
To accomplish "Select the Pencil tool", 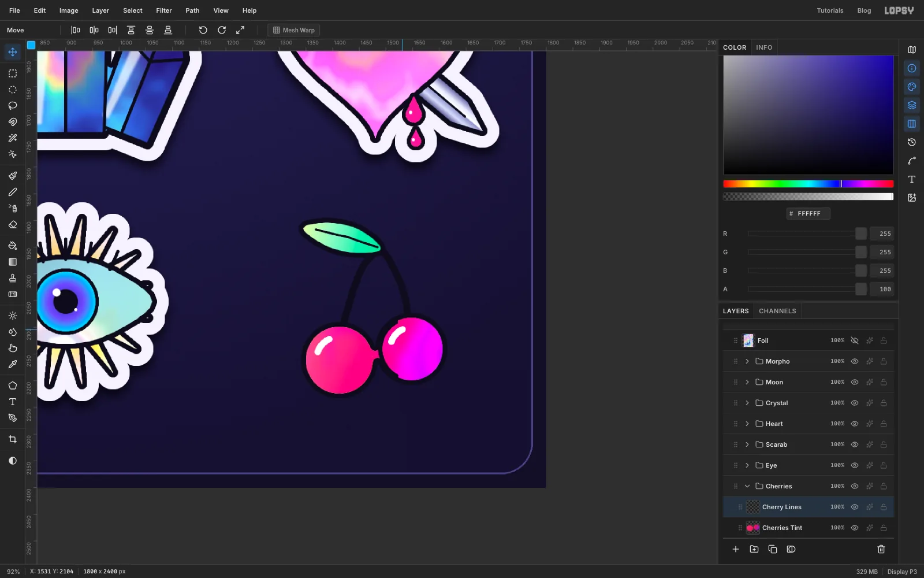I will tap(13, 192).
